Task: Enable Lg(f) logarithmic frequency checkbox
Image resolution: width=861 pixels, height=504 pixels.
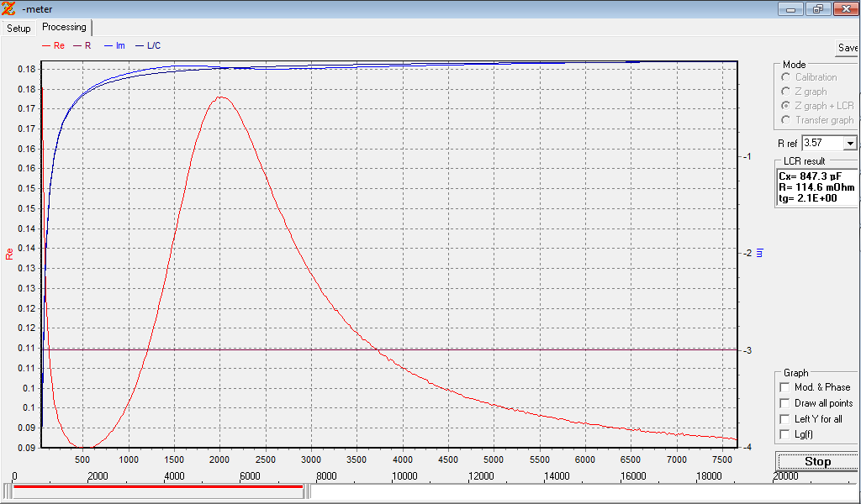Action: coord(784,434)
